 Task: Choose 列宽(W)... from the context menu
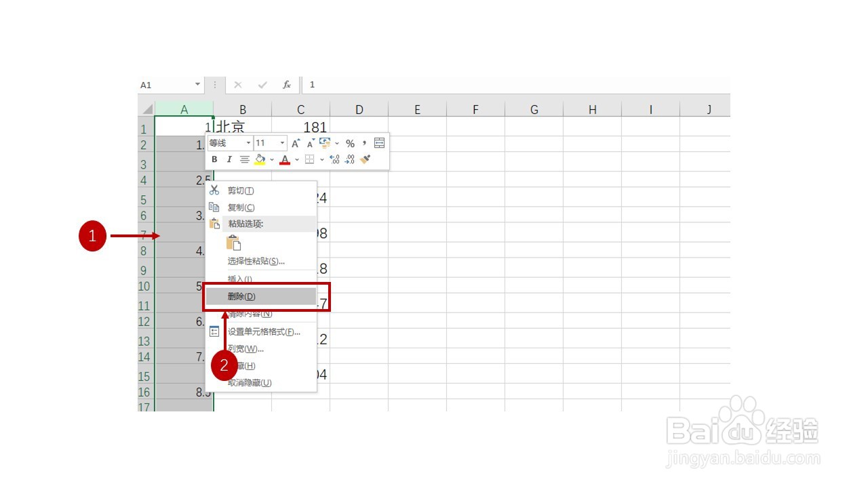(x=261, y=349)
